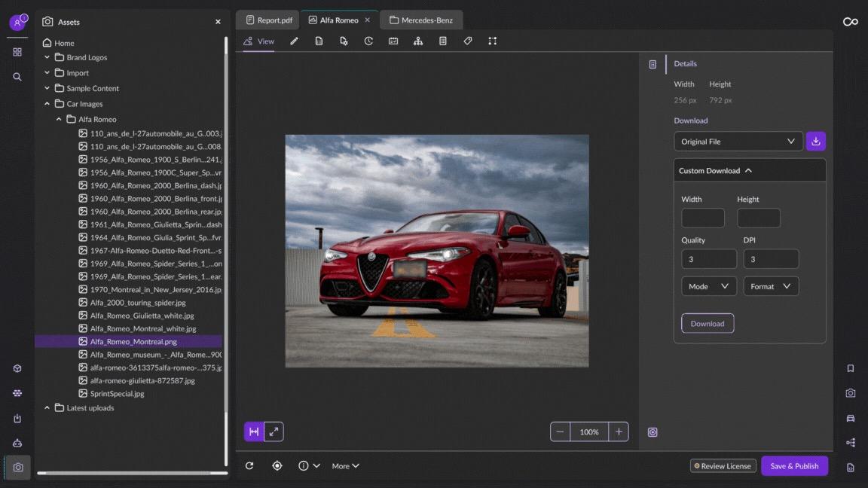Click the Custom Download Height field
The height and width of the screenshot is (488, 868).
[x=759, y=218]
